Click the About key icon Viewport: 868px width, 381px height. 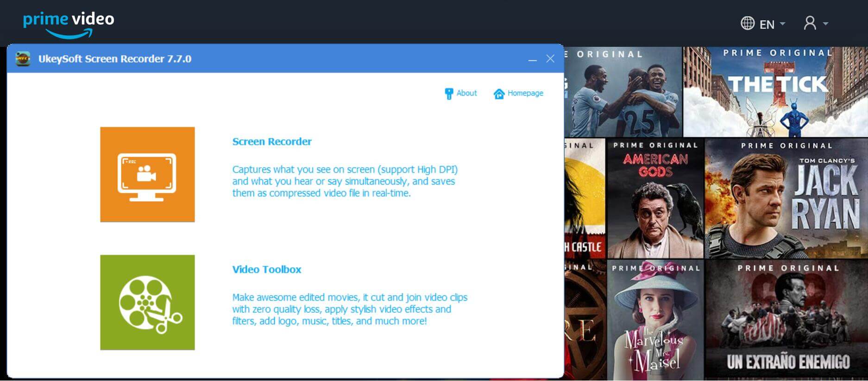coord(449,94)
